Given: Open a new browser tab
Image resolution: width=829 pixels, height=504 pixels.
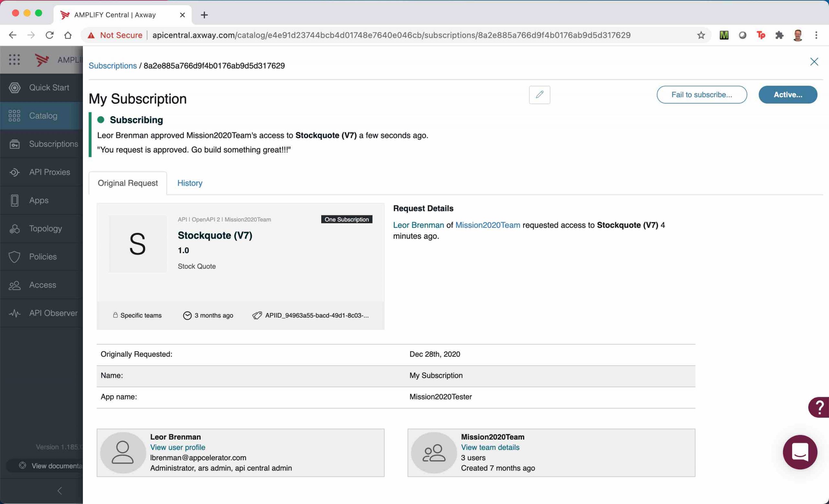Looking at the screenshot, I should (x=204, y=15).
